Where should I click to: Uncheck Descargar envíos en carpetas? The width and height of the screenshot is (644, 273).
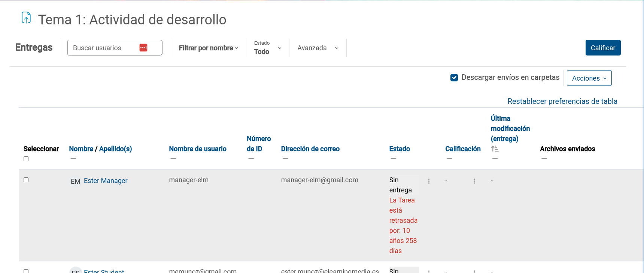(x=454, y=78)
